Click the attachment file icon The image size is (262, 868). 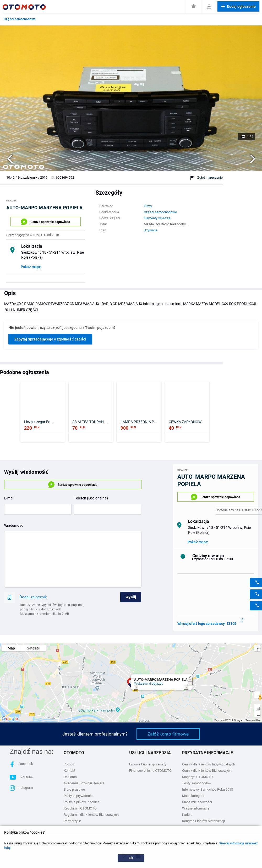coord(9,598)
